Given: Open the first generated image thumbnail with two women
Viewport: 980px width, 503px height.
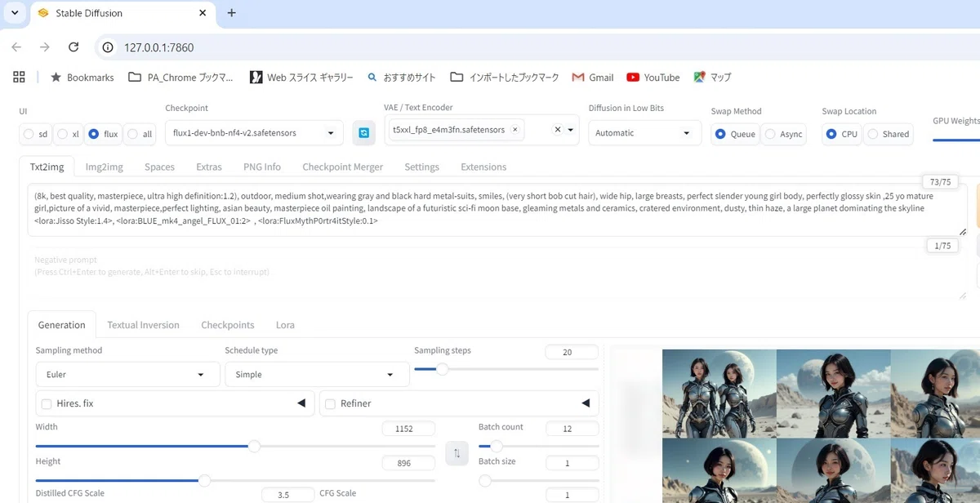Looking at the screenshot, I should [x=719, y=394].
